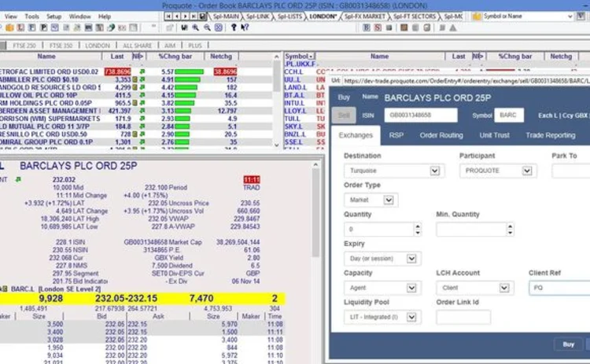Open the Help menu

point(105,17)
